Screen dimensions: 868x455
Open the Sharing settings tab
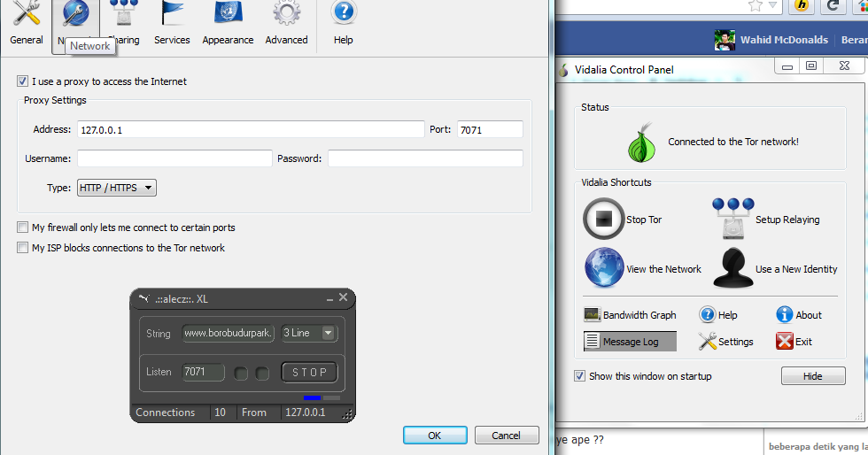pyautogui.click(x=123, y=23)
